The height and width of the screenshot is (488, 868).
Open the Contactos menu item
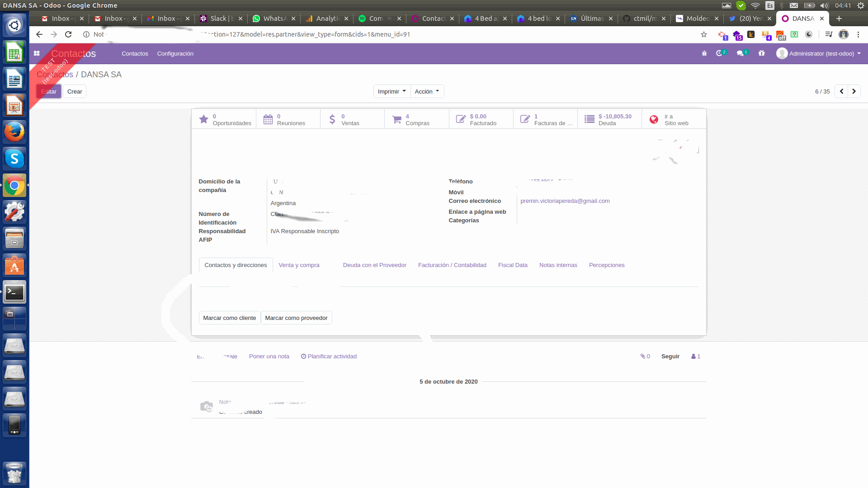click(135, 53)
